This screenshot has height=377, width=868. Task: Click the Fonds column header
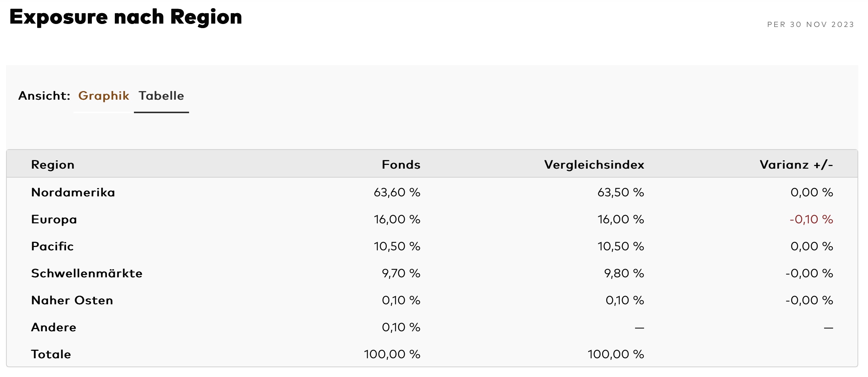[401, 165]
